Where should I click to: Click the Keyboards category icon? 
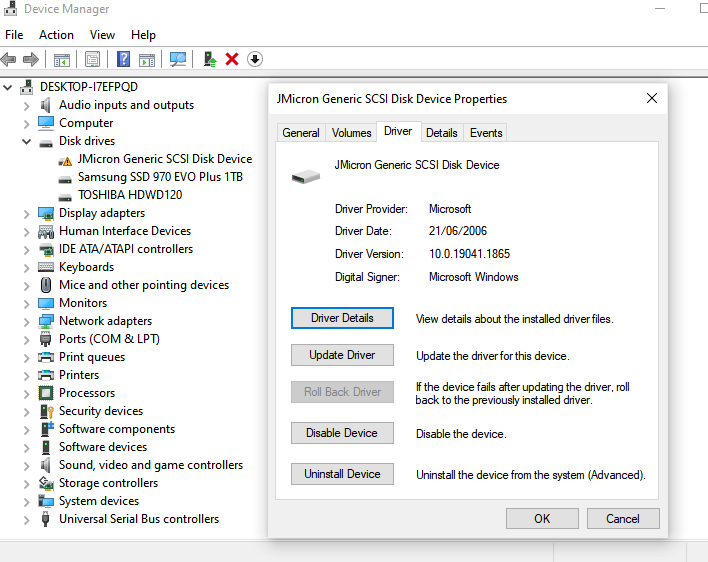46,267
